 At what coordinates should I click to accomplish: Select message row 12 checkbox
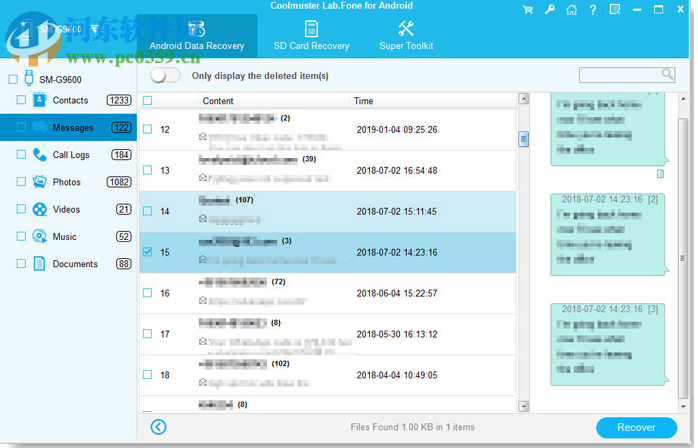(147, 129)
